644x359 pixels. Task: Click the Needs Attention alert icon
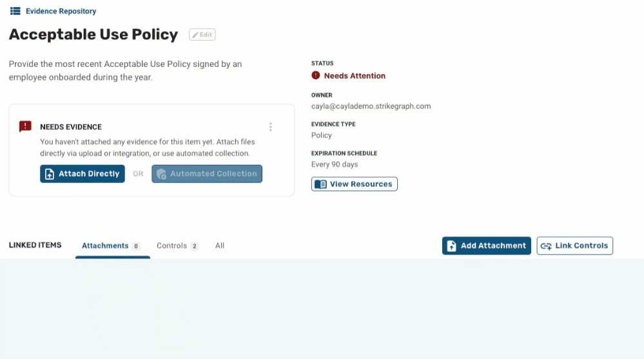click(x=315, y=75)
